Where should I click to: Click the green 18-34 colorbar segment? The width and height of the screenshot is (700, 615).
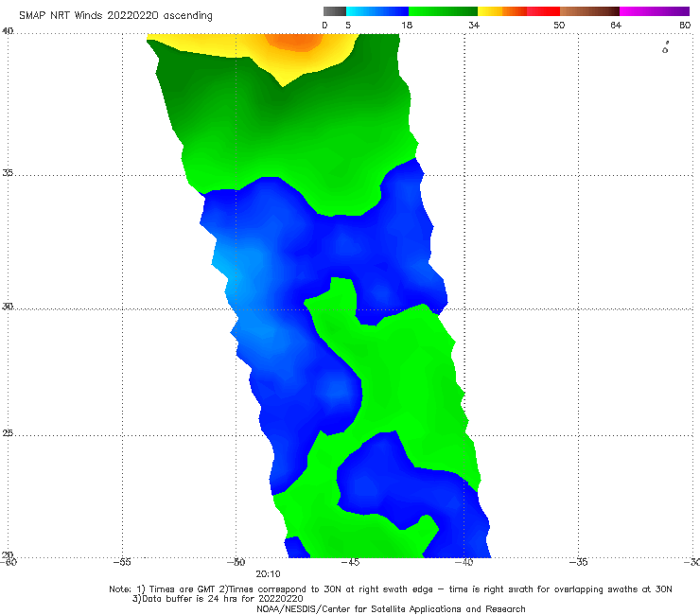tap(443, 11)
